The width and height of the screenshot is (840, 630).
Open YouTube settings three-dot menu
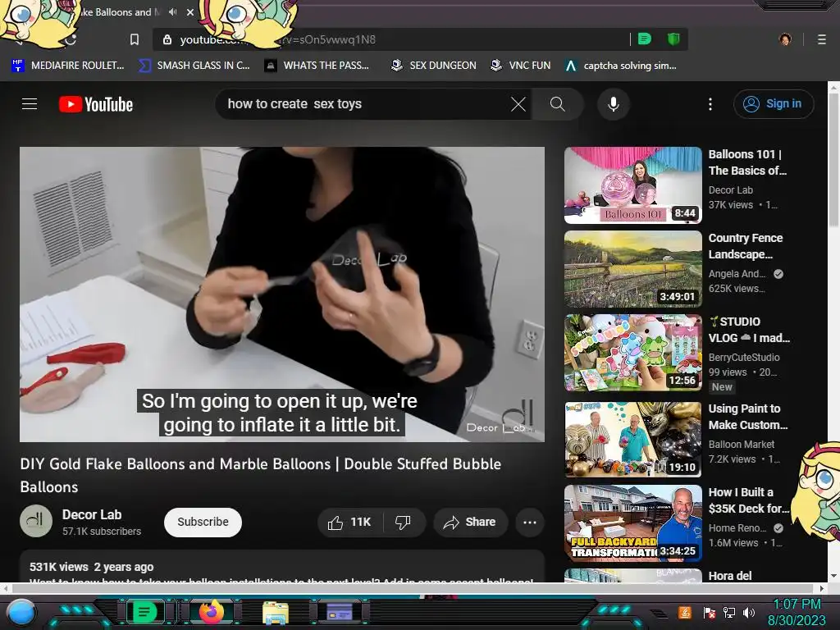coord(710,104)
